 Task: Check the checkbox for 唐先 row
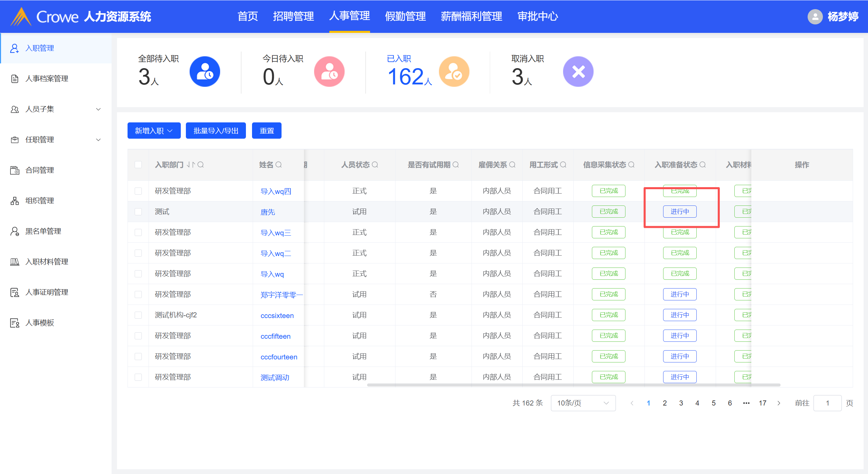pos(138,212)
